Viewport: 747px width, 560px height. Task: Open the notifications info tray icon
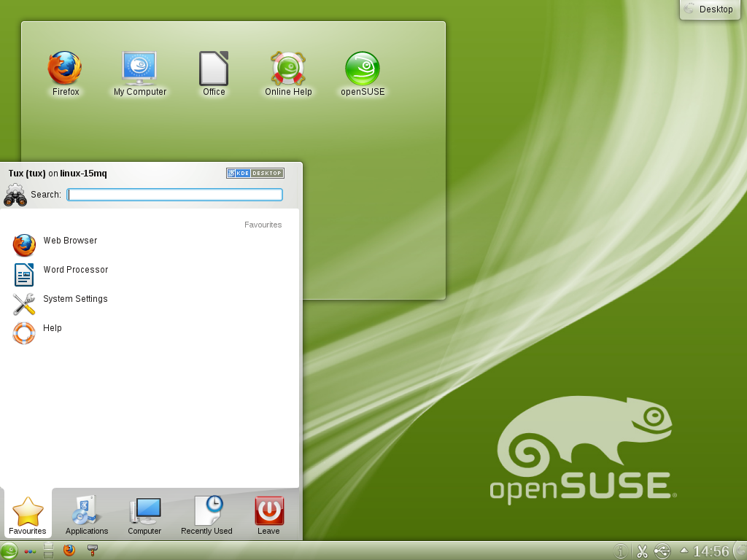(620, 551)
